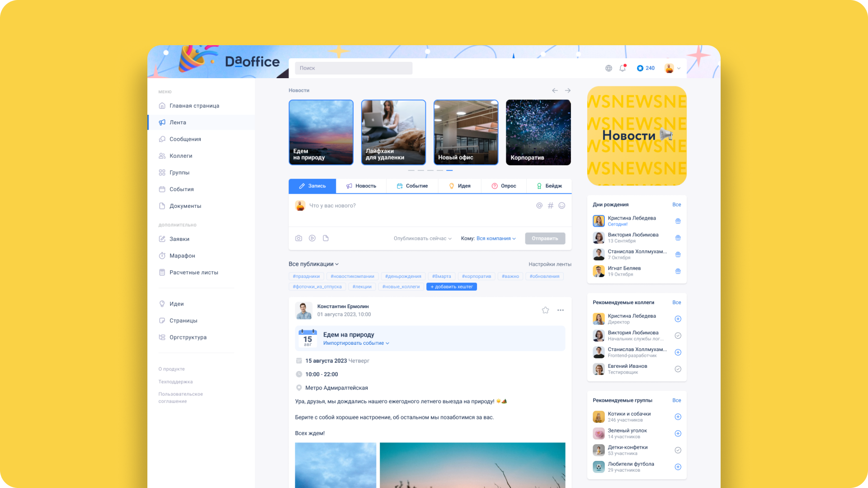Open the post's three-dots menu
The height and width of the screenshot is (488, 868).
click(x=560, y=310)
